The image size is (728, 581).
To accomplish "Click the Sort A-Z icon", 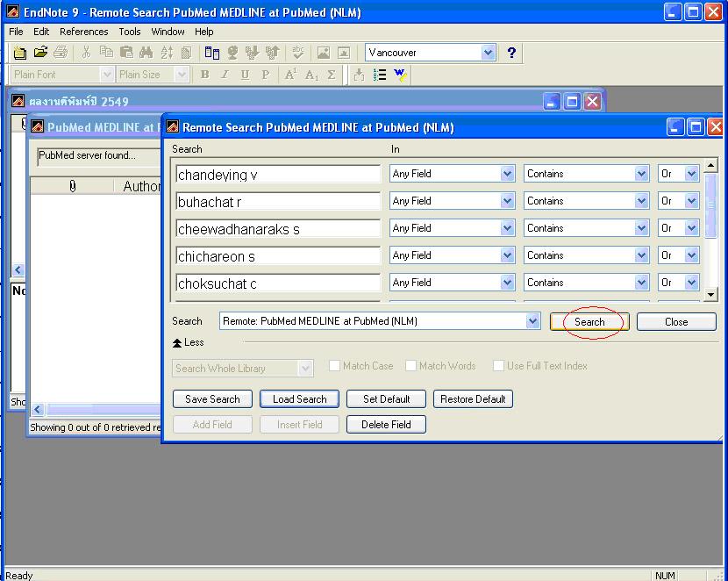I will (167, 52).
